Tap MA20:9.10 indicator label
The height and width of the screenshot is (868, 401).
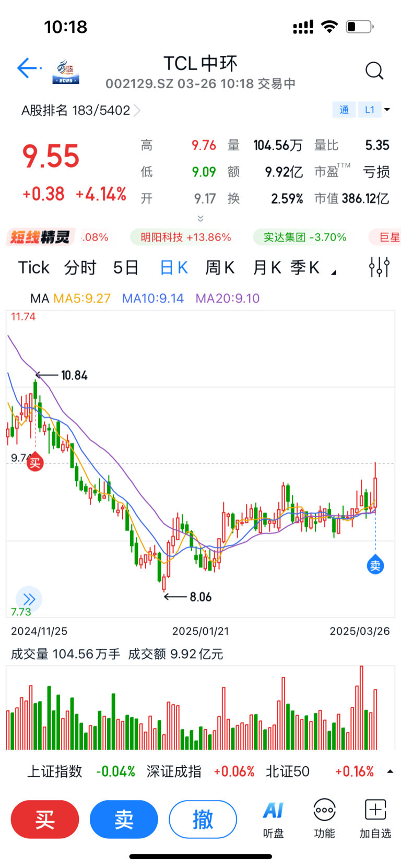228,299
